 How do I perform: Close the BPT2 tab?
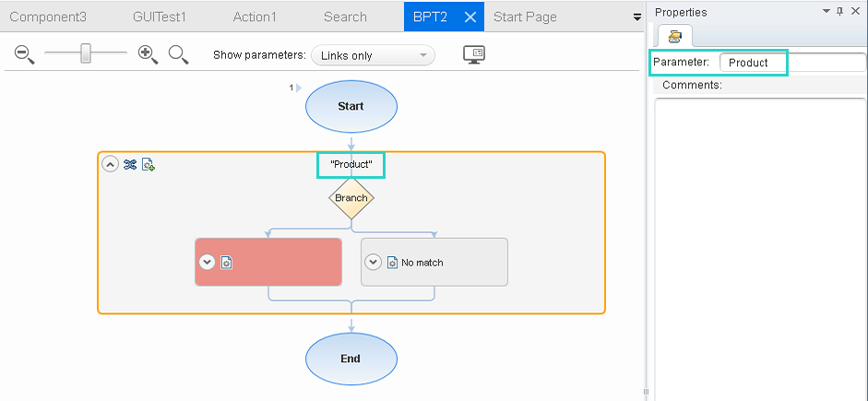pyautogui.click(x=470, y=17)
